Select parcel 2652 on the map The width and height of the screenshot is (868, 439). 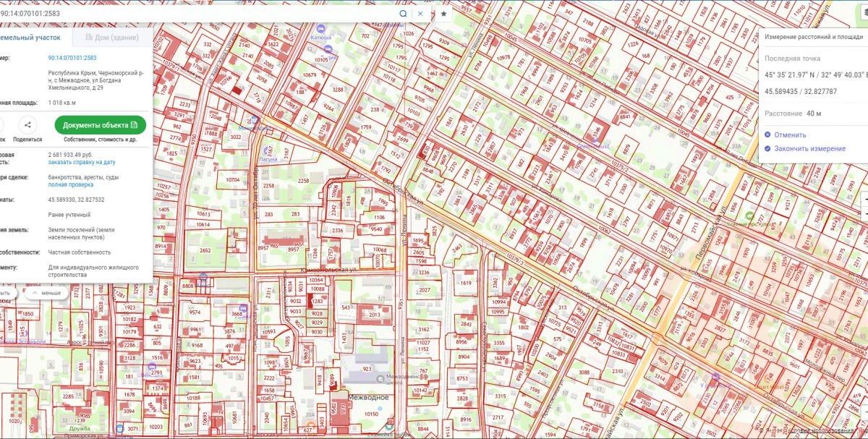[x=205, y=250]
